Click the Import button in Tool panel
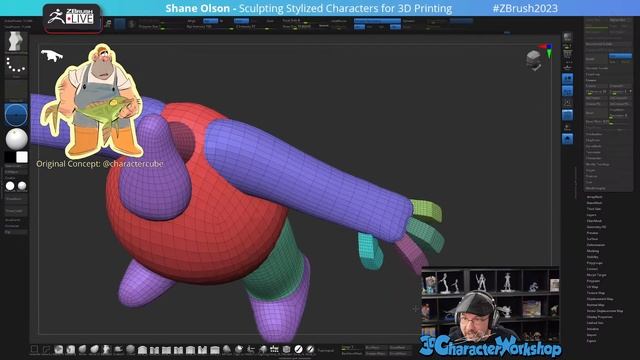The height and width of the screenshot is (360, 640). (591, 335)
